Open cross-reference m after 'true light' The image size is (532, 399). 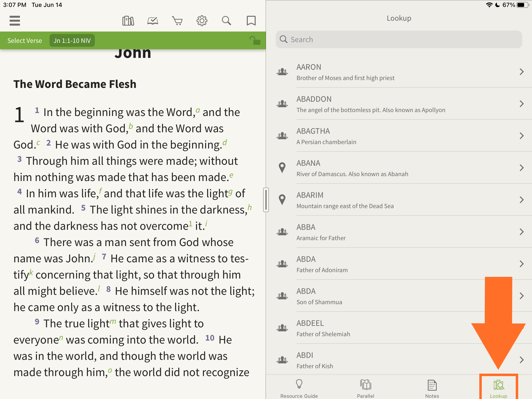tap(113, 321)
